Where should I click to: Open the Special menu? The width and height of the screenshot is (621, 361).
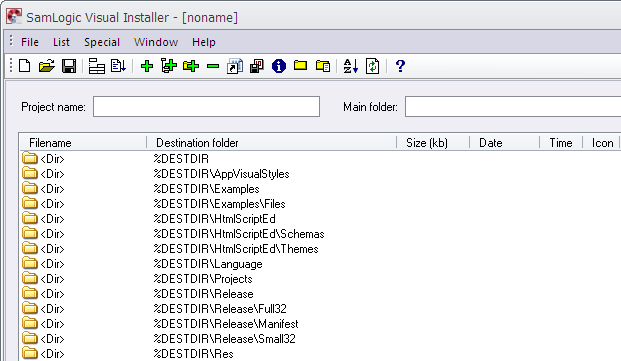coord(102,42)
